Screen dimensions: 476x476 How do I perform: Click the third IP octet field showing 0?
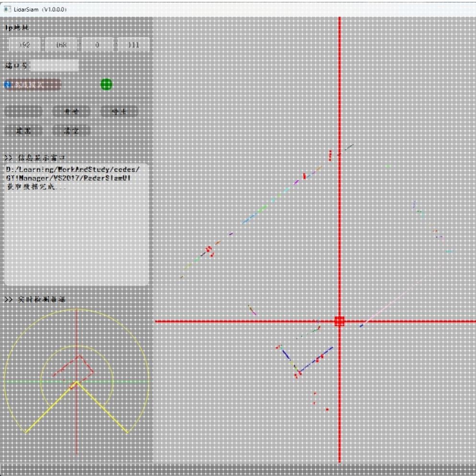[x=97, y=45]
